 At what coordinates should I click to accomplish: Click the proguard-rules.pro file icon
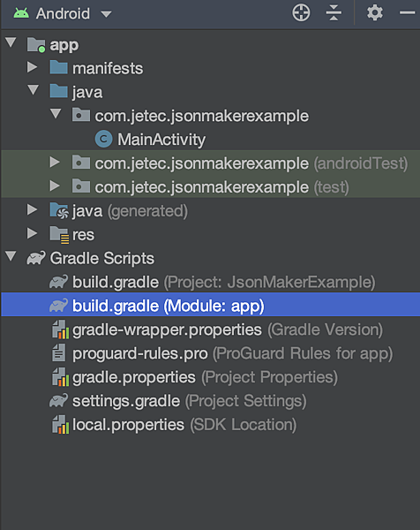pos(59,353)
